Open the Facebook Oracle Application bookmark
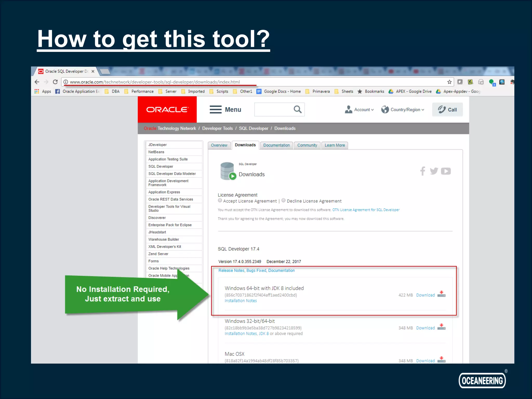 tap(77, 91)
